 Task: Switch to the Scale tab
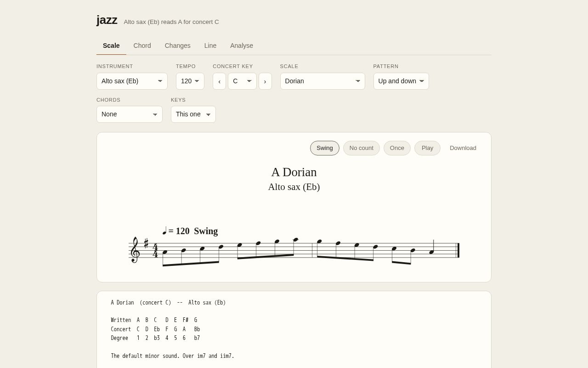111,46
